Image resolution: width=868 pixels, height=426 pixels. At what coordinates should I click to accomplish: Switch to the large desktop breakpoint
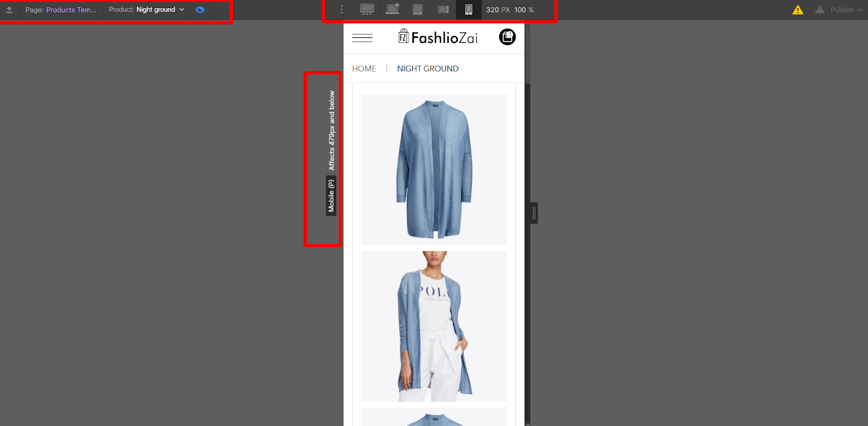coord(367,9)
